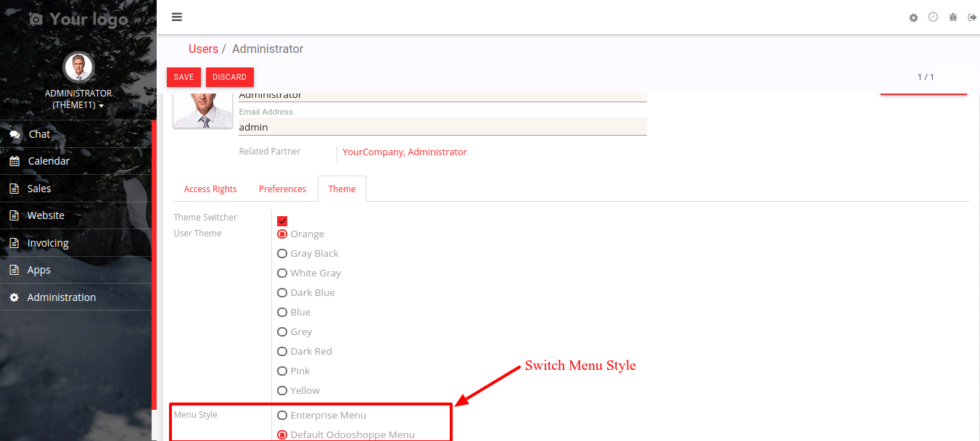This screenshot has height=441, width=980.
Task: Open Chat from the sidebar menu
Action: (76, 134)
